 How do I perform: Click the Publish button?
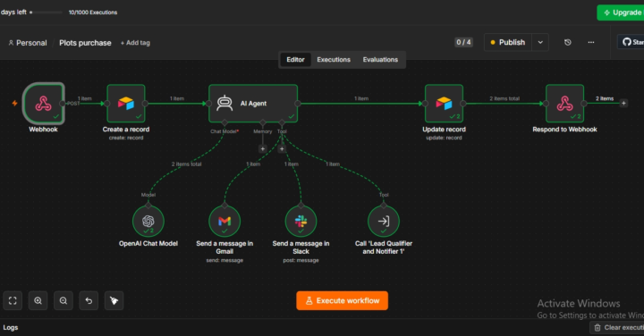[x=508, y=42]
